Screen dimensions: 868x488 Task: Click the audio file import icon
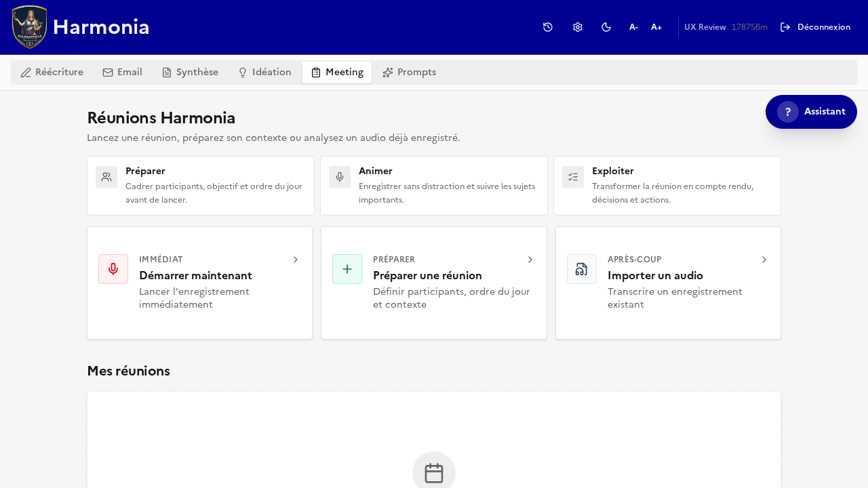click(x=582, y=269)
